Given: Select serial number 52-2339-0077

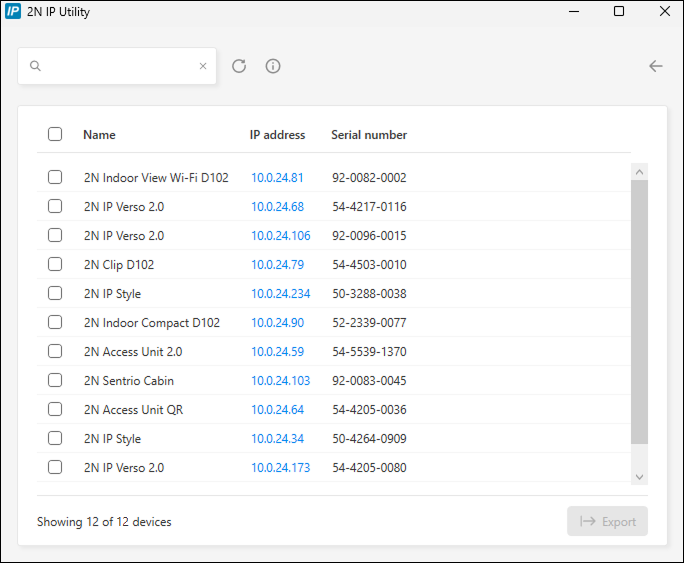Looking at the screenshot, I should coord(369,323).
